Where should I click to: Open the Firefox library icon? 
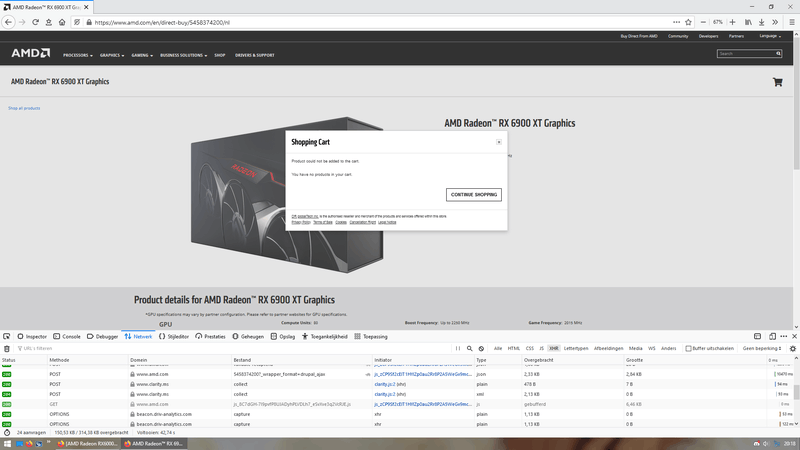click(x=748, y=22)
